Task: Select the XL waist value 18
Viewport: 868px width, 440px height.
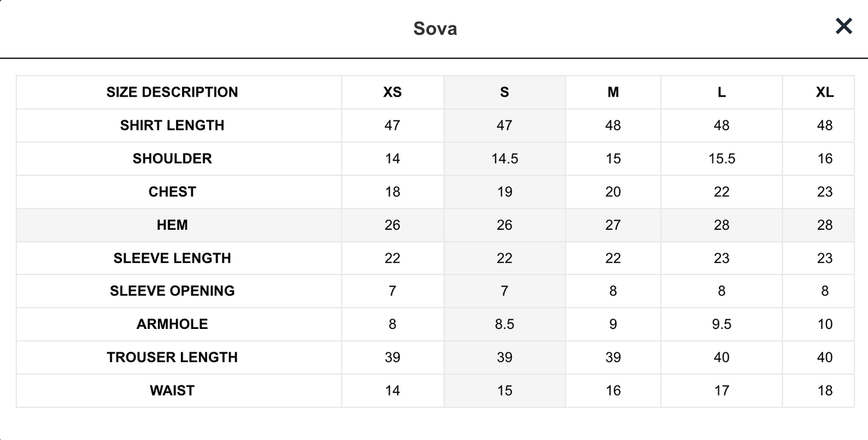Action: pos(825,391)
